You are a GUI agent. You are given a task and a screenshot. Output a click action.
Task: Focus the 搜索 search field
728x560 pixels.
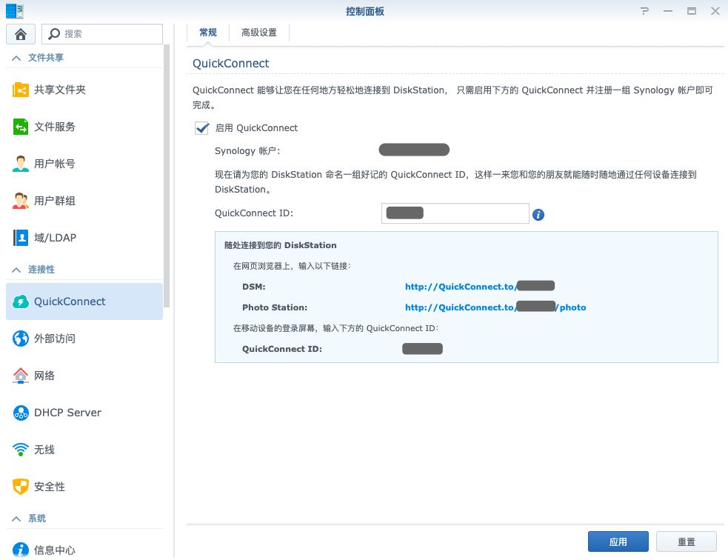click(x=102, y=34)
